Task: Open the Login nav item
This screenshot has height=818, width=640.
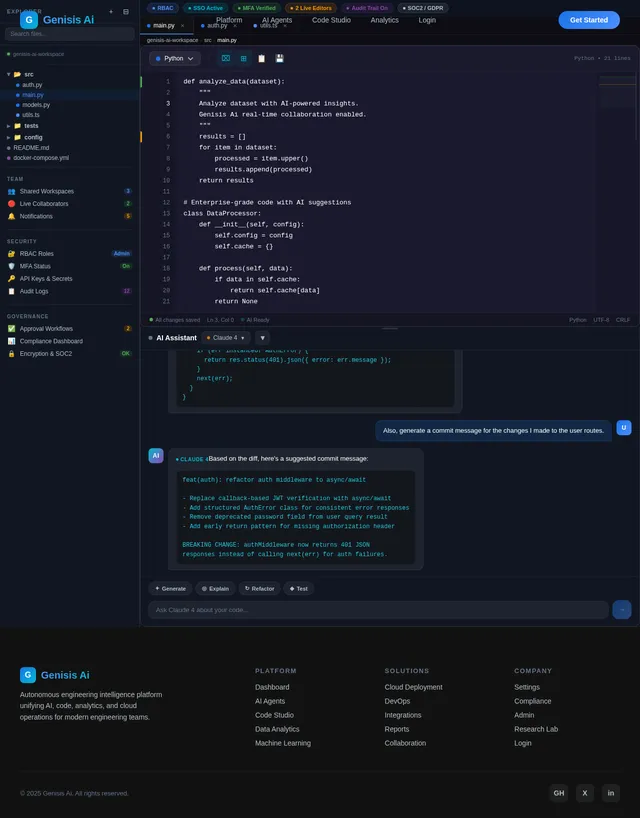Action: (427, 20)
